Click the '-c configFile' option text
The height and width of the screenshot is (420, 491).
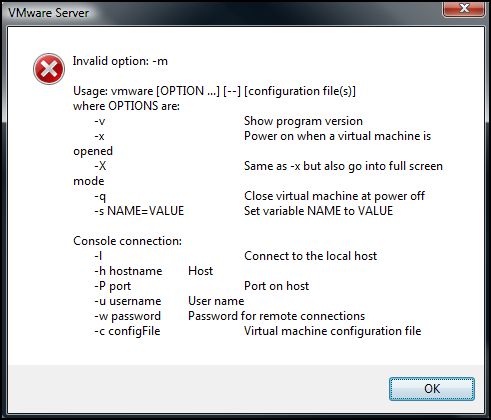pyautogui.click(x=127, y=331)
